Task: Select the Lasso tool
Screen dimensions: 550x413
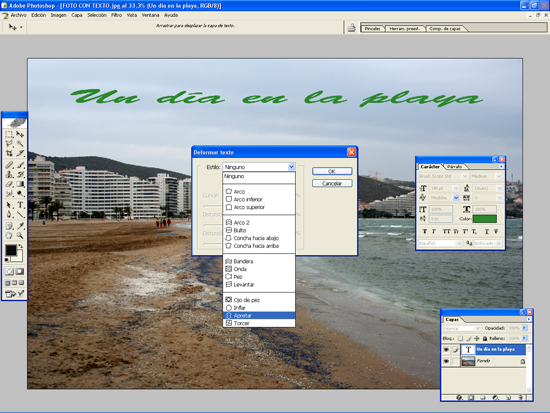Action: [9, 144]
